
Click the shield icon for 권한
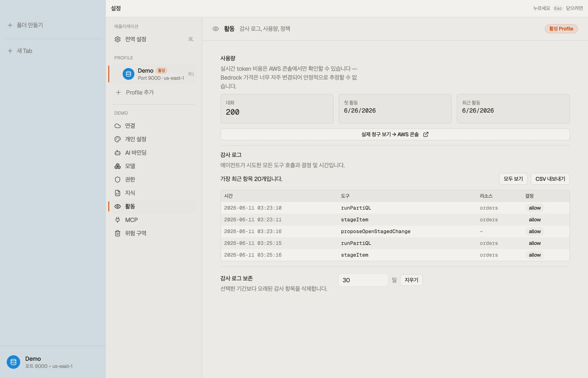pos(118,179)
